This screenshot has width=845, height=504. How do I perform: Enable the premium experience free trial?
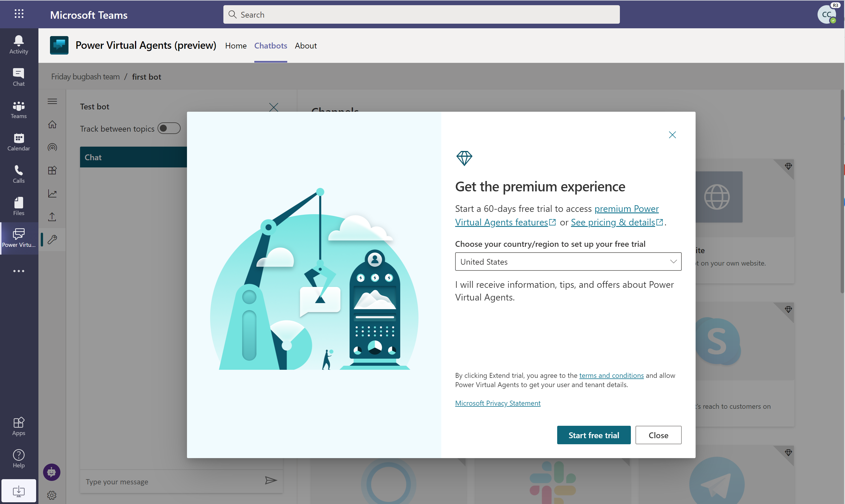point(593,434)
